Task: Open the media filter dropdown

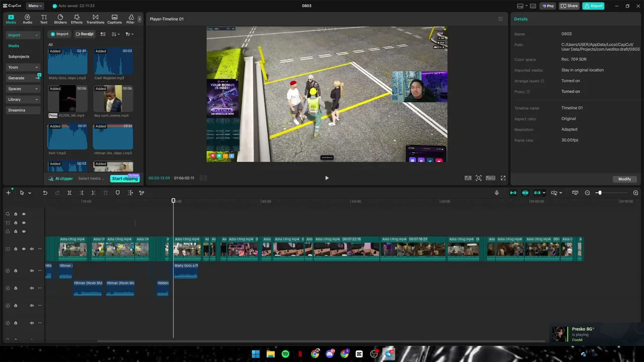Action: pyautogui.click(x=129, y=34)
